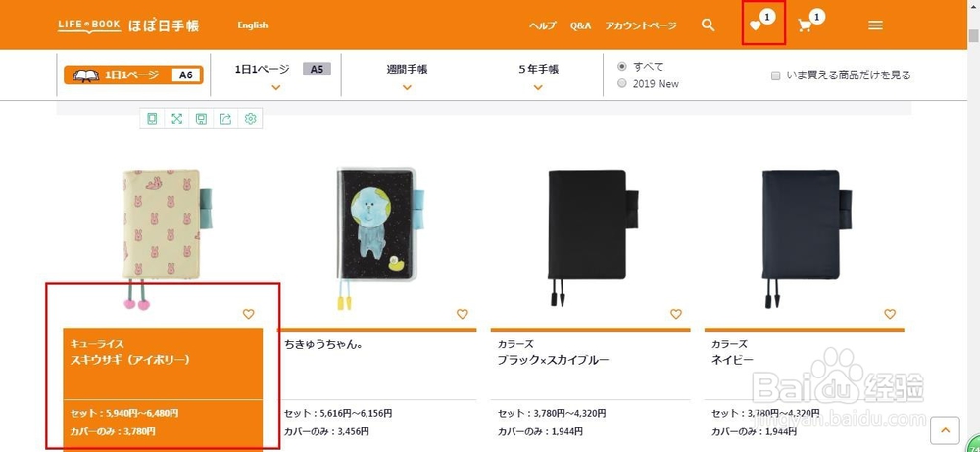This screenshot has height=452, width=980.
Task: Favorite the ネイビー cover heart
Action: click(890, 314)
